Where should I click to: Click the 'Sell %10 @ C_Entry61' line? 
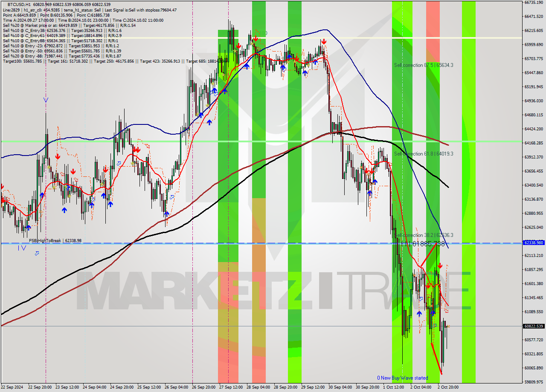click(62, 35)
